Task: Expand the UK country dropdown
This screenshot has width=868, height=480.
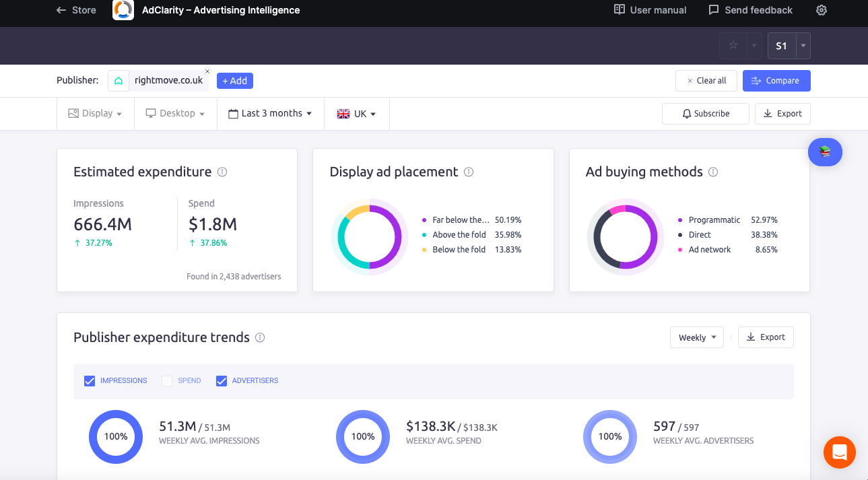Action: 356,114
